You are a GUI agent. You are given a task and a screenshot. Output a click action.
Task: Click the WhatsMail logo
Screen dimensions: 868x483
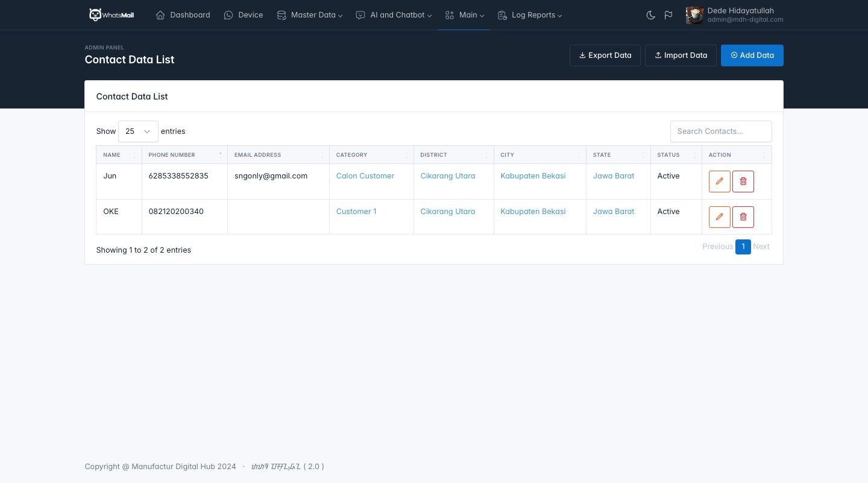click(112, 15)
